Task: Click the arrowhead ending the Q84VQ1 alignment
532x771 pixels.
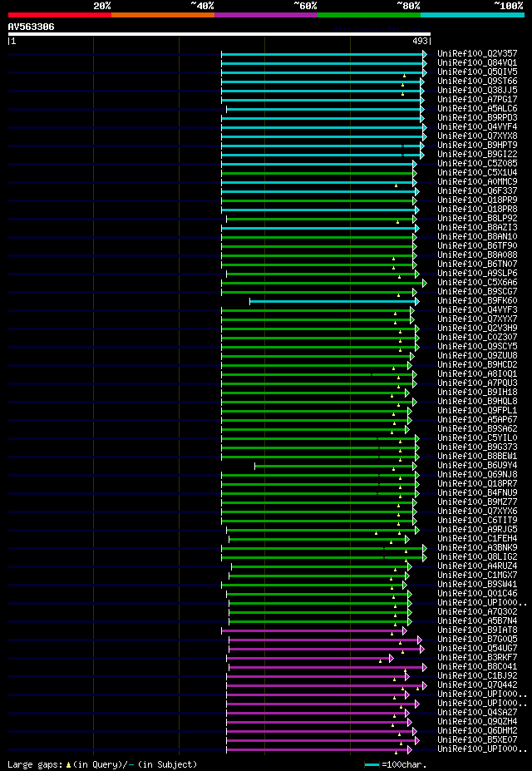Action: 425,63
